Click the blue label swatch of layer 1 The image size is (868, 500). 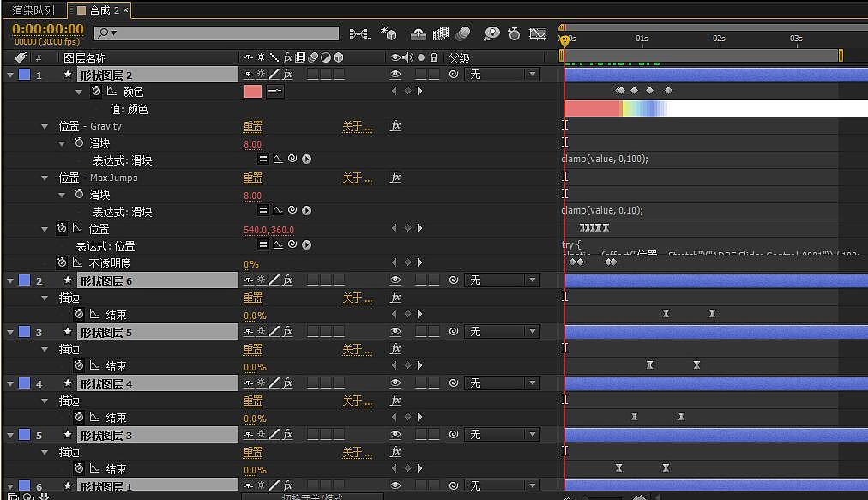click(x=24, y=75)
